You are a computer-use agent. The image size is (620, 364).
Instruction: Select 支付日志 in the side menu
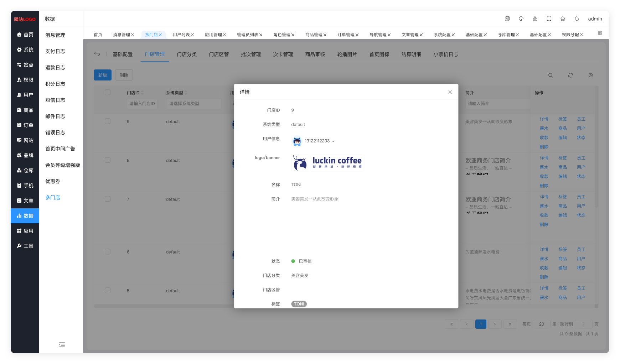(x=55, y=51)
